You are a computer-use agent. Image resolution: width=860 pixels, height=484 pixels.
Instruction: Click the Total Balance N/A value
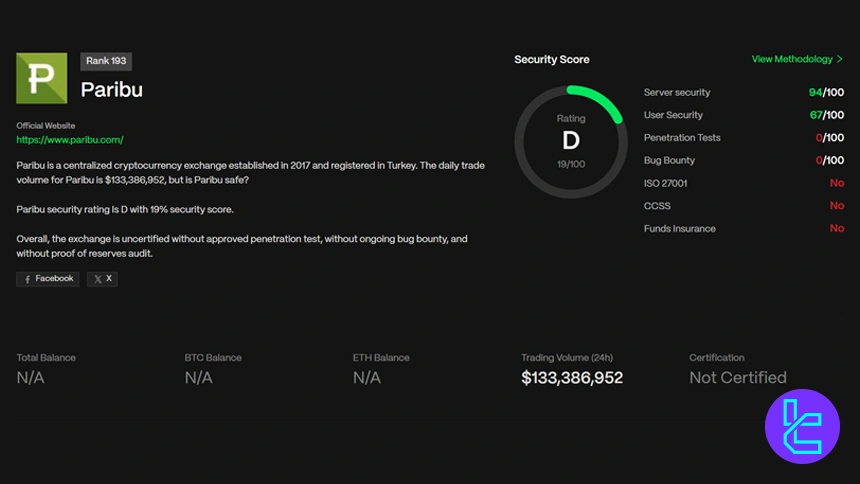31,378
